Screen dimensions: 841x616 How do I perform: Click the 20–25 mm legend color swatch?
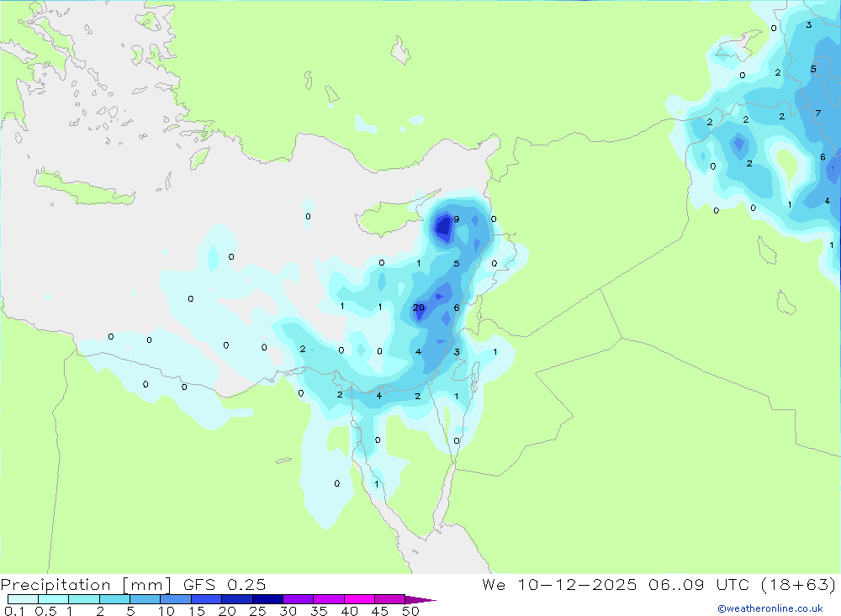237,599
